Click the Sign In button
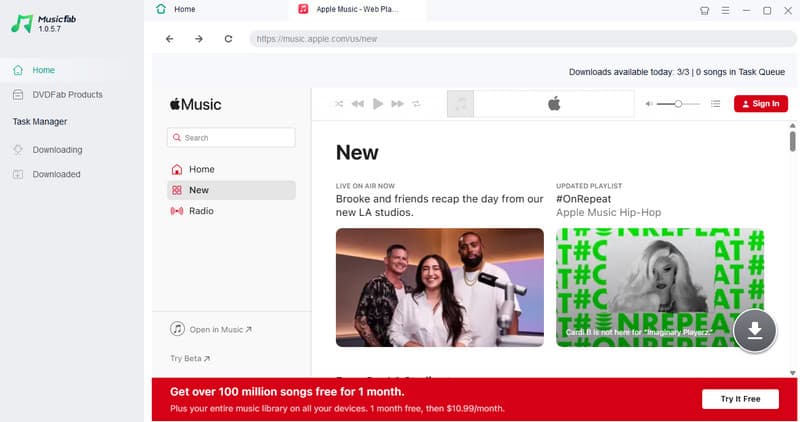800x422 pixels. [761, 104]
